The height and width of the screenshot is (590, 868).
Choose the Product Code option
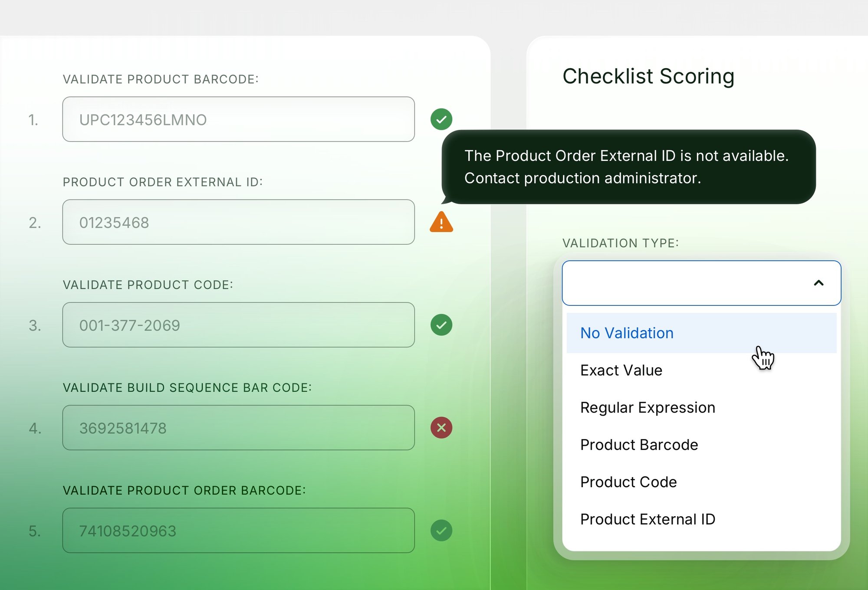point(701,482)
